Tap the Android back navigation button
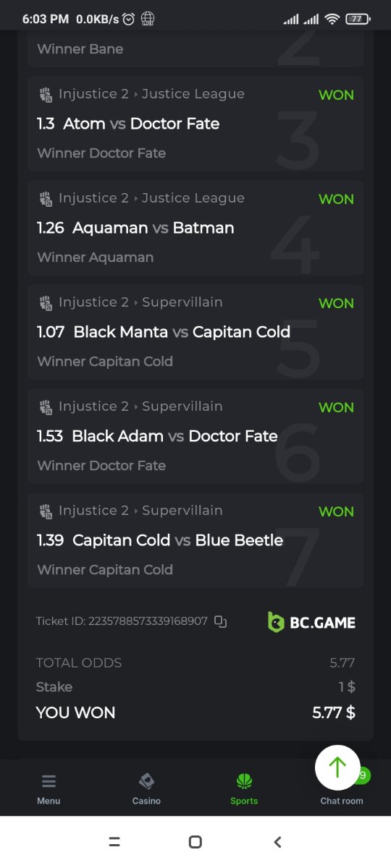The height and width of the screenshot is (868, 391). coord(277,842)
